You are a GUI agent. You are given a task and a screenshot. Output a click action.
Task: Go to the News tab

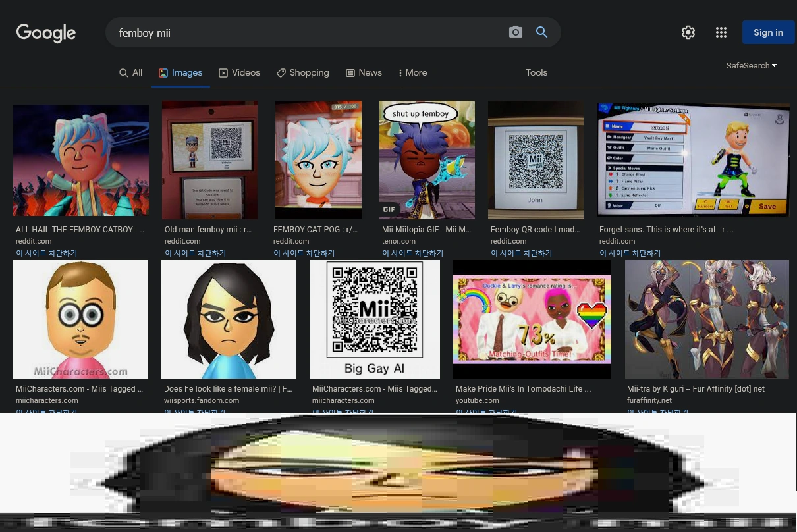click(364, 72)
